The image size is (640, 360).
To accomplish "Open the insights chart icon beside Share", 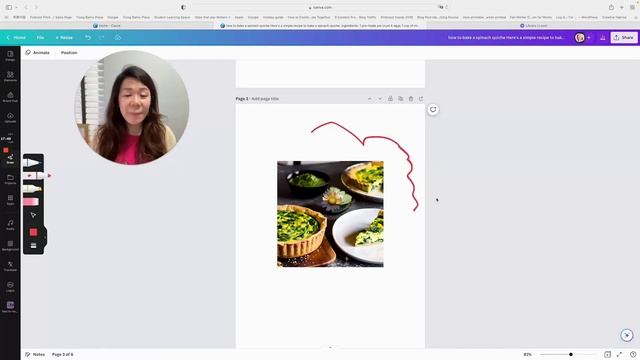I will pyautogui.click(x=602, y=38).
